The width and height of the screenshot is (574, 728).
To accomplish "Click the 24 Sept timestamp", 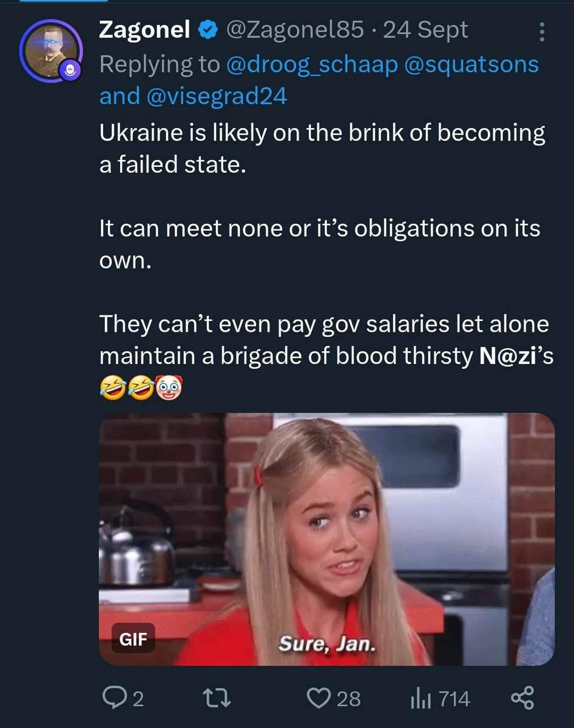I will [x=426, y=30].
